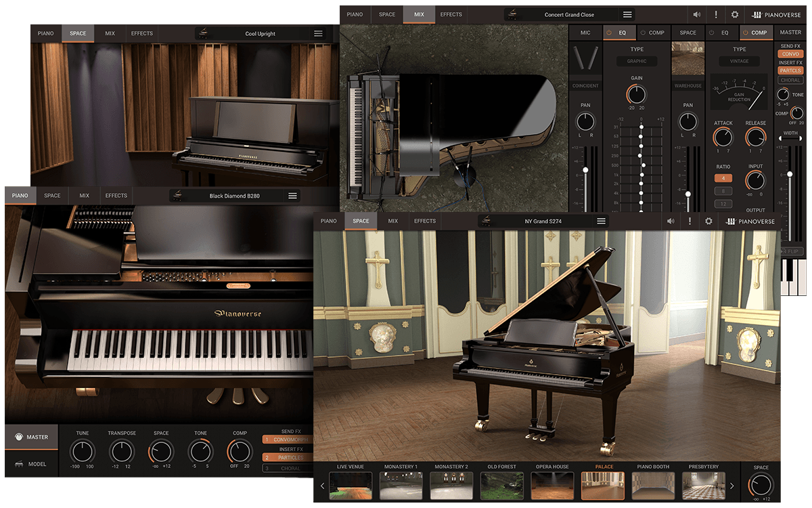
Task: Click the exclamation alert icon
Action: click(715, 14)
